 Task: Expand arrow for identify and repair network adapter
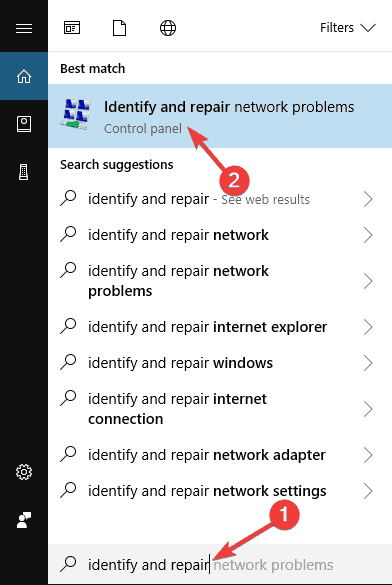[368, 455]
